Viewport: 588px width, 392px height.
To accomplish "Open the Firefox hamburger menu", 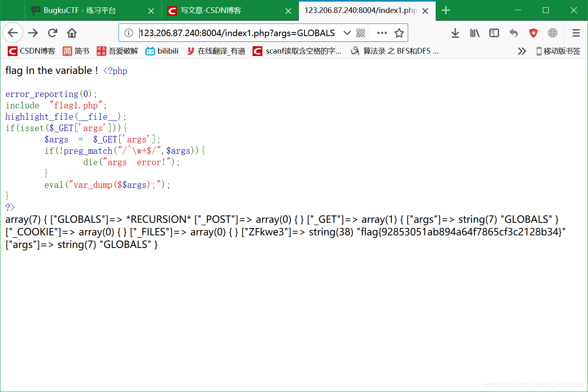I will pos(576,33).
